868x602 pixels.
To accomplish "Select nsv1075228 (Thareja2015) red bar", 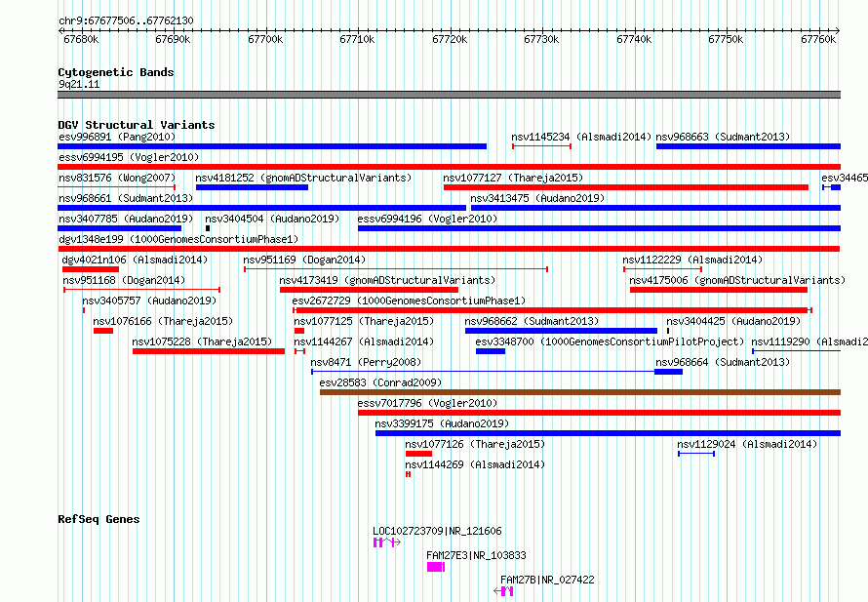I will tap(209, 351).
